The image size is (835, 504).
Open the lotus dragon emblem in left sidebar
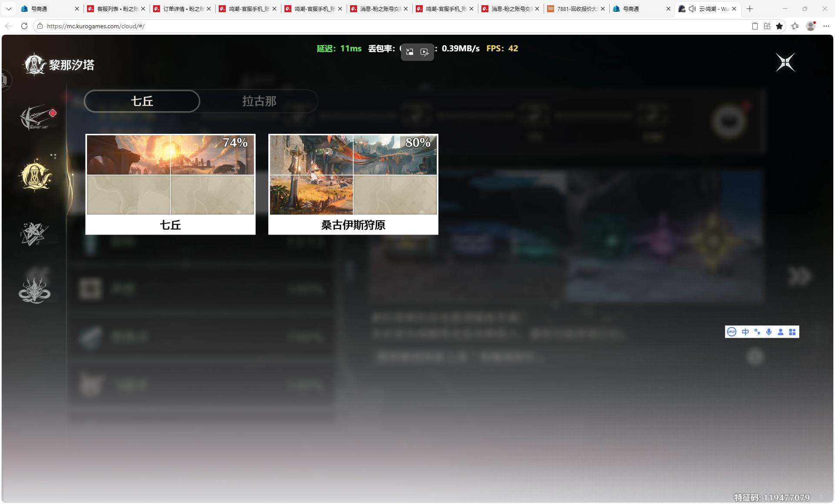tap(34, 289)
